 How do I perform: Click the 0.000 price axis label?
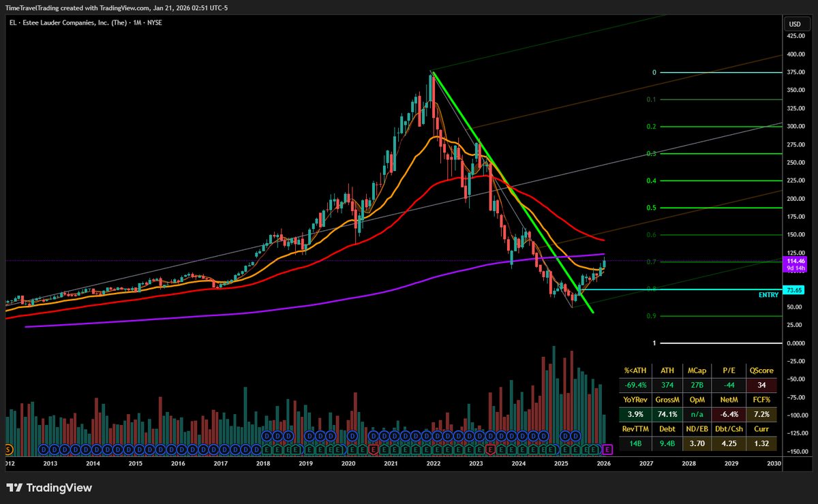click(796, 343)
